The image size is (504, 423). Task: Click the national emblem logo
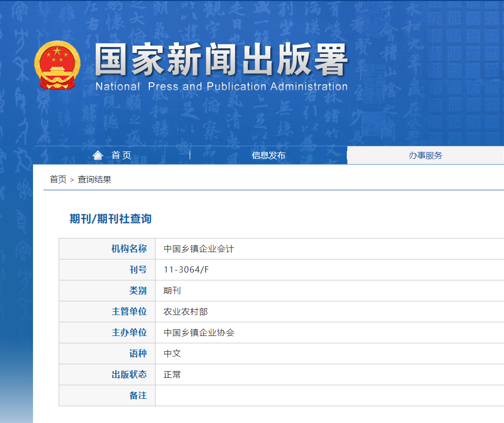pyautogui.click(x=58, y=66)
